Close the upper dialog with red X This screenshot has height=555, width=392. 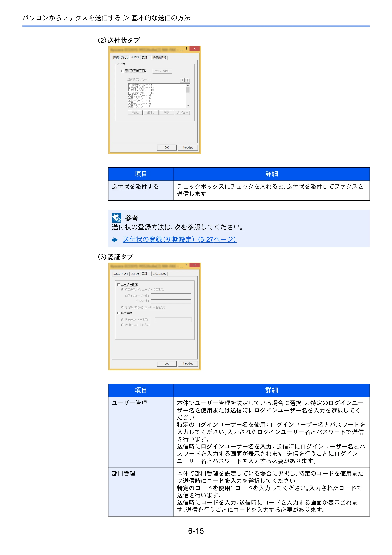pyautogui.click(x=195, y=49)
